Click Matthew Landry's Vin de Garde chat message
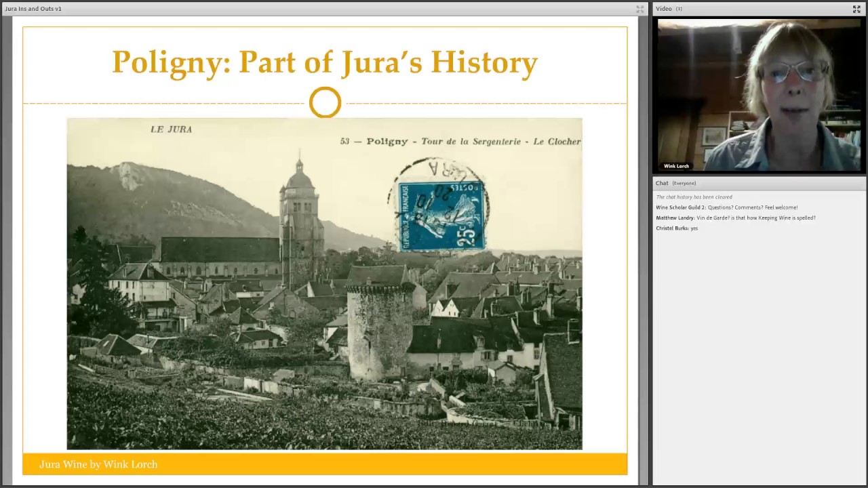Screen dimensions: 868x488 tap(736, 218)
